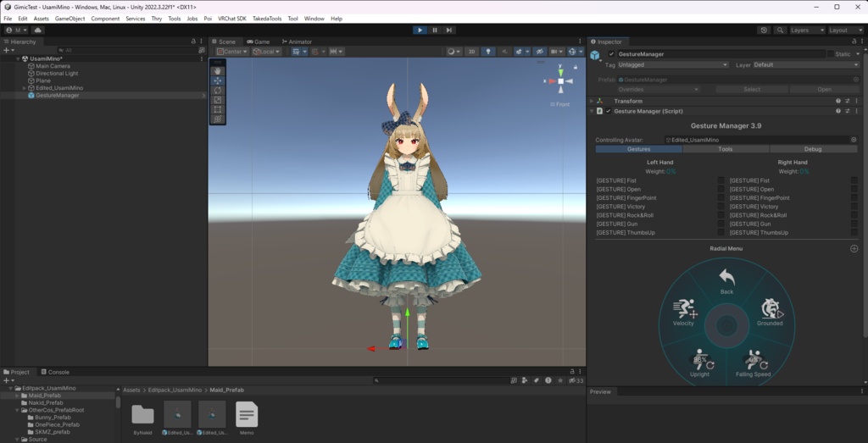Viewport: 868px width, 443px height.
Task: Select Directional Light in Hierarchy
Action: click(x=57, y=73)
